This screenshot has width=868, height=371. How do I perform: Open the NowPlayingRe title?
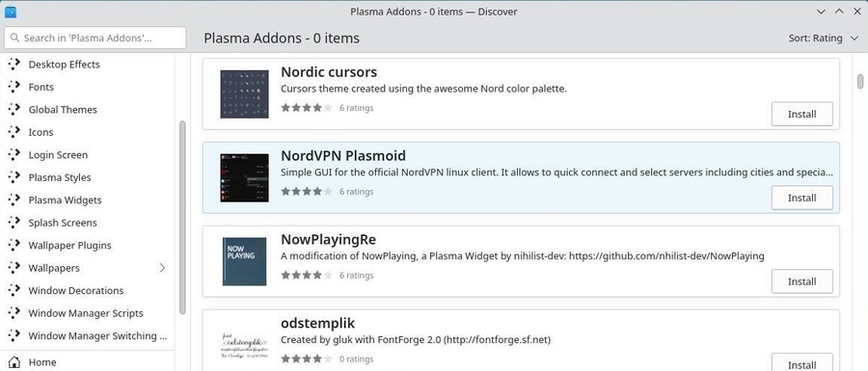click(328, 239)
